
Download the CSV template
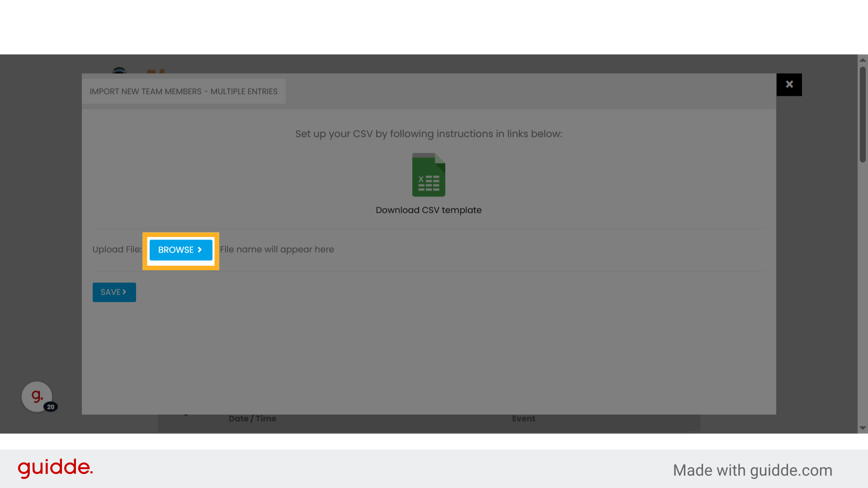click(x=428, y=210)
